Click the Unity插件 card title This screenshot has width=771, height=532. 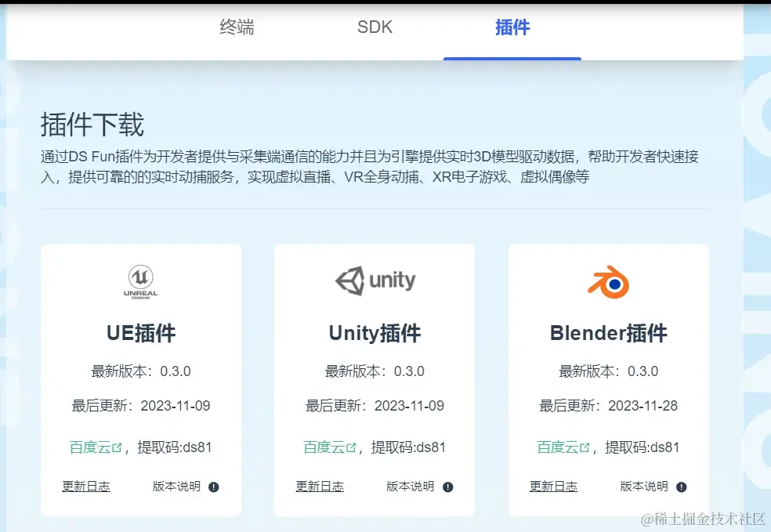click(x=375, y=333)
